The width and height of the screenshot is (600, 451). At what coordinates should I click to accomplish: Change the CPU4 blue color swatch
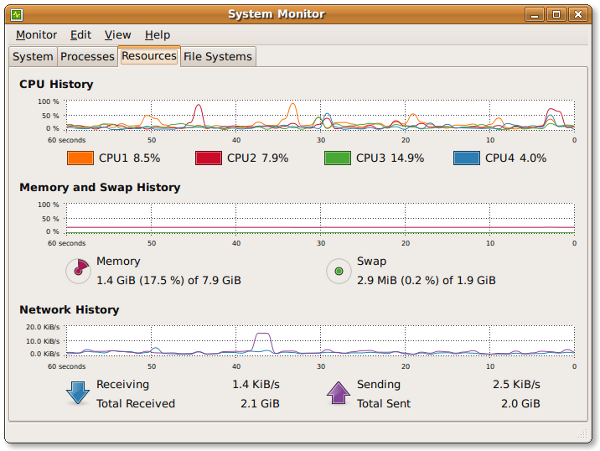click(466, 158)
